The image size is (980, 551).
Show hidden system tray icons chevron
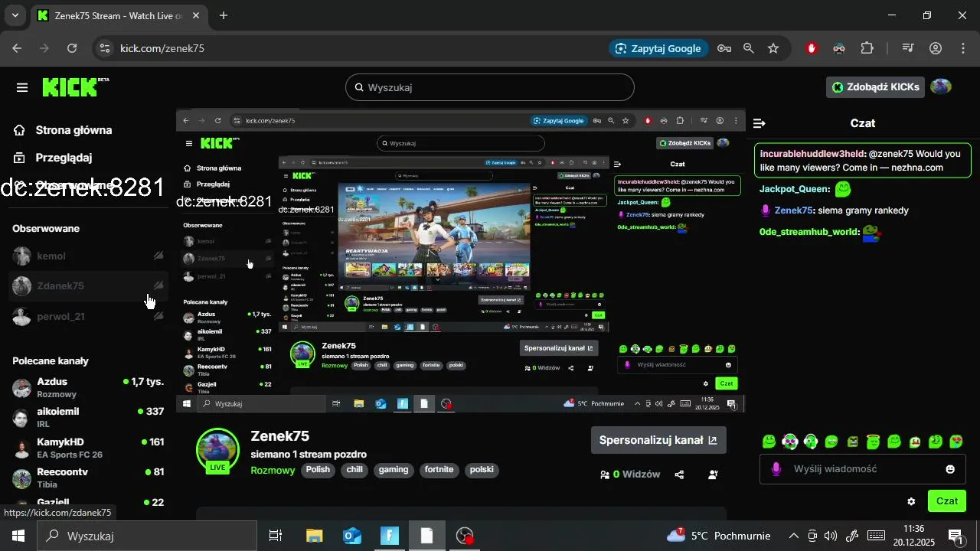click(794, 536)
